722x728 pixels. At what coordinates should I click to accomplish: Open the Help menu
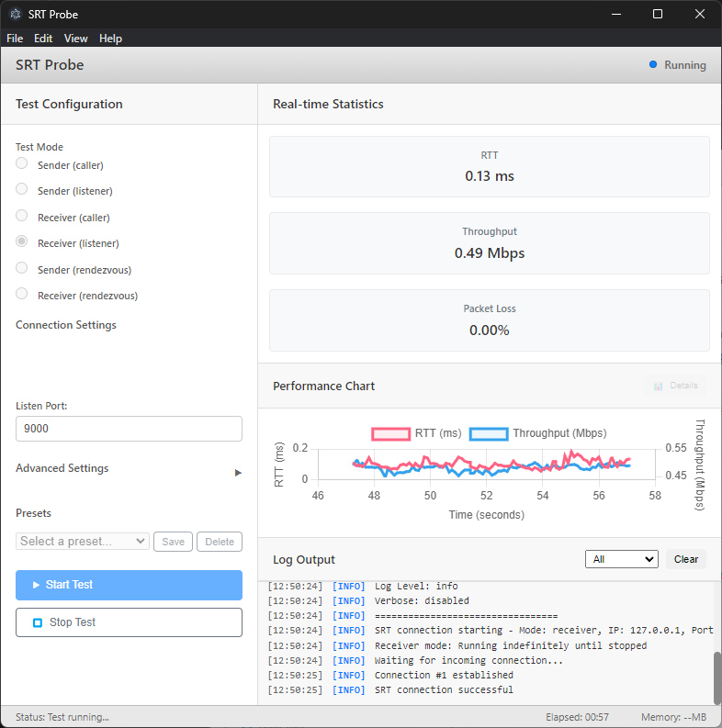point(110,38)
